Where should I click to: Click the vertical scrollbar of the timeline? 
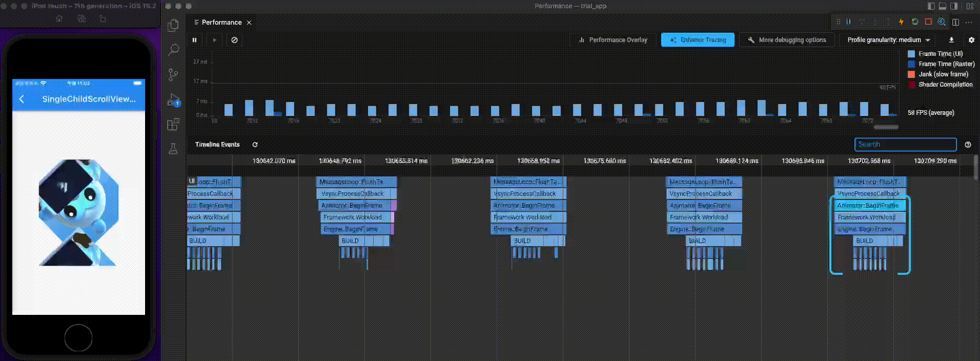975,168
